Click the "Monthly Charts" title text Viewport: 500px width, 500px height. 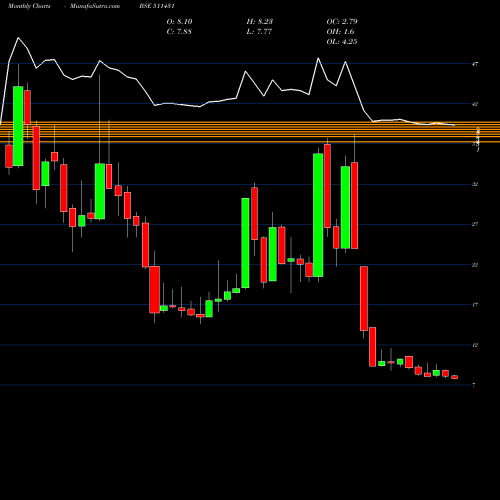tap(29, 6)
